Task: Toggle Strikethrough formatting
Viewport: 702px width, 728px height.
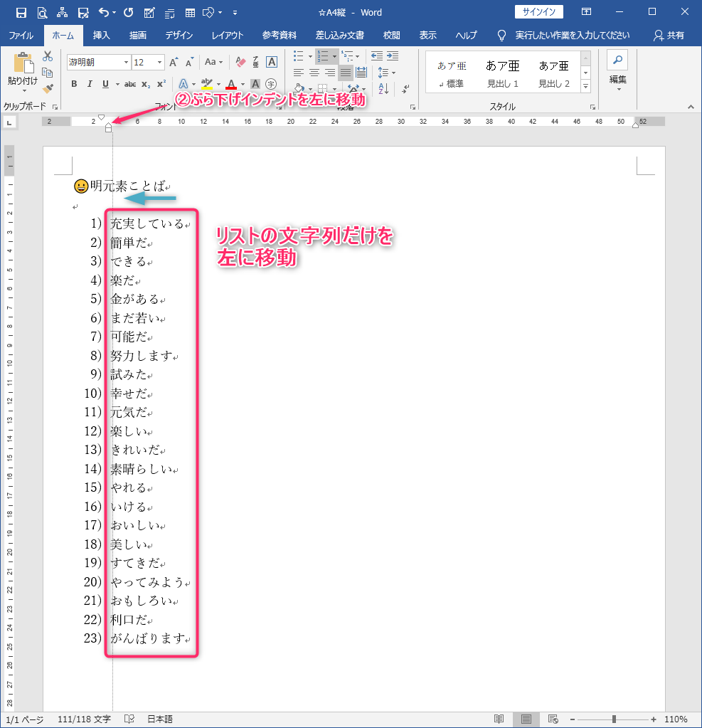Action: (129, 84)
